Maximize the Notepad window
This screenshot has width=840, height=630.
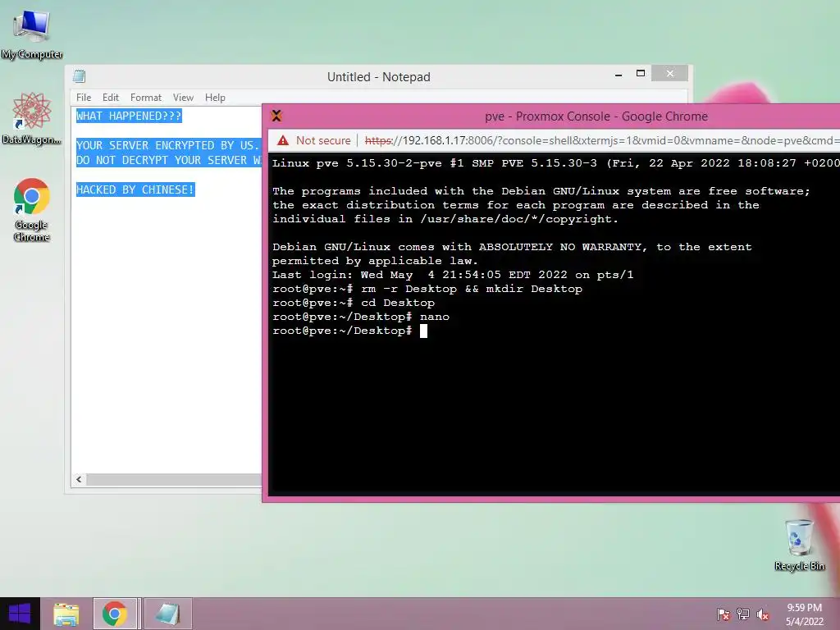coord(640,73)
